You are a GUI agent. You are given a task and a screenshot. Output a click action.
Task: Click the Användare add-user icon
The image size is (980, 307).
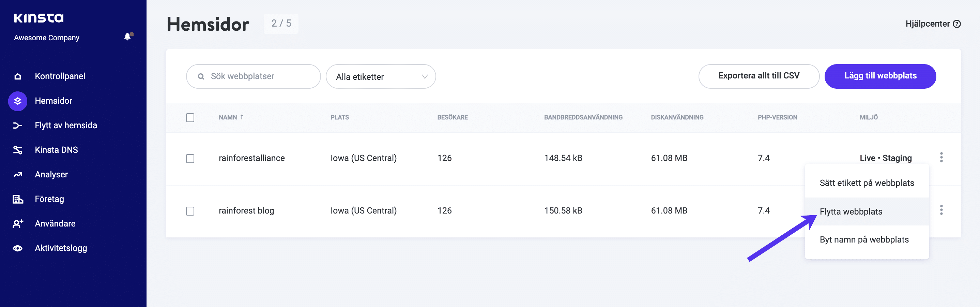17,223
